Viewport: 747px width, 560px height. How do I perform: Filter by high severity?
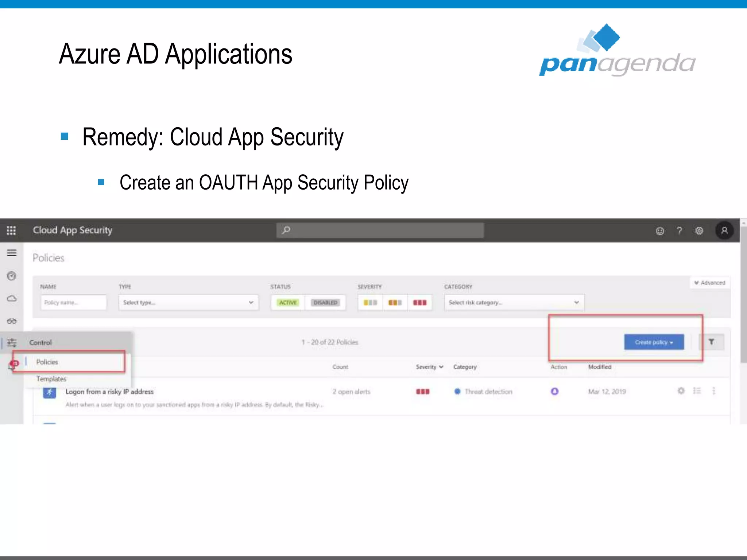click(x=420, y=303)
